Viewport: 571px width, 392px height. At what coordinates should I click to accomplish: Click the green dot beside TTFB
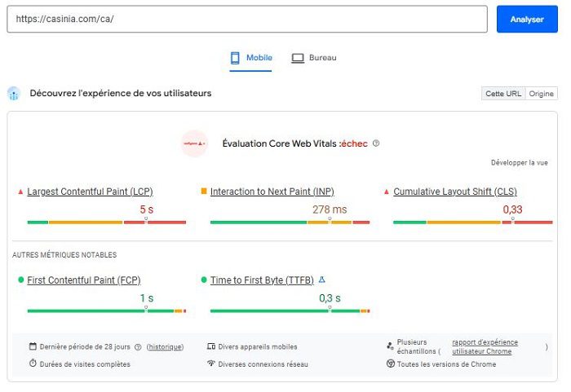pyautogui.click(x=204, y=280)
